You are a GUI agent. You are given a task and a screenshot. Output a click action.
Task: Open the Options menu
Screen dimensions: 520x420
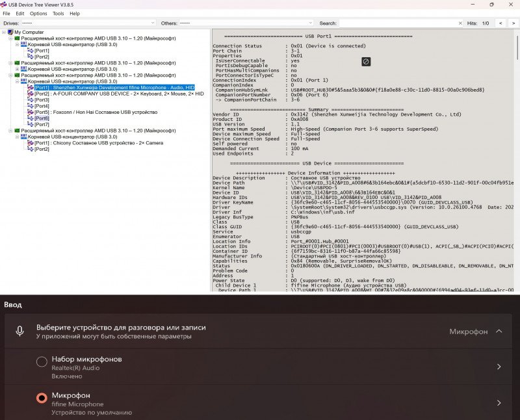pos(38,13)
